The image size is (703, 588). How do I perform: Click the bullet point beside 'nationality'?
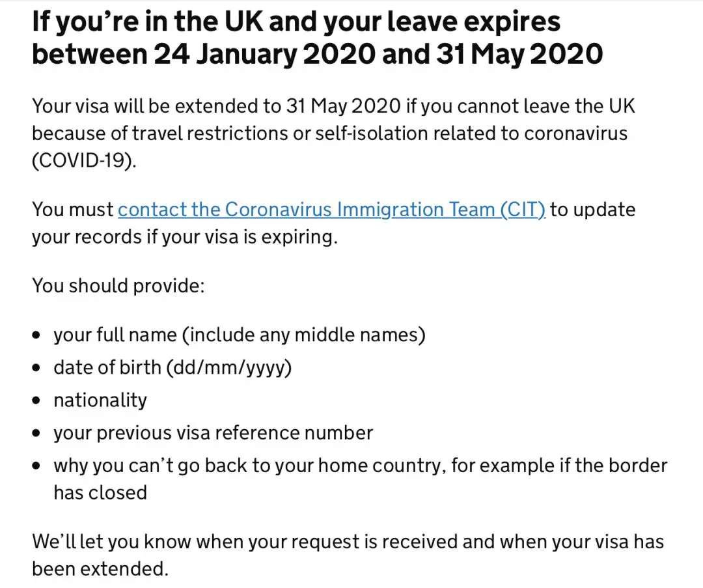[38, 401]
